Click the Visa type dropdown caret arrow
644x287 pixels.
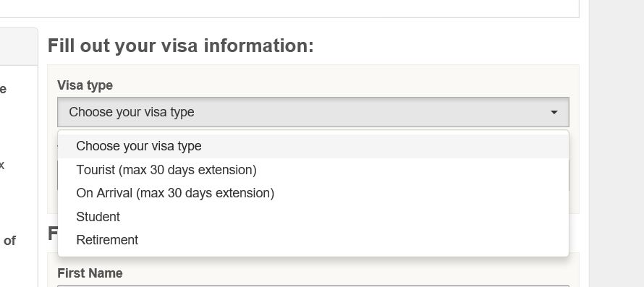coord(554,112)
